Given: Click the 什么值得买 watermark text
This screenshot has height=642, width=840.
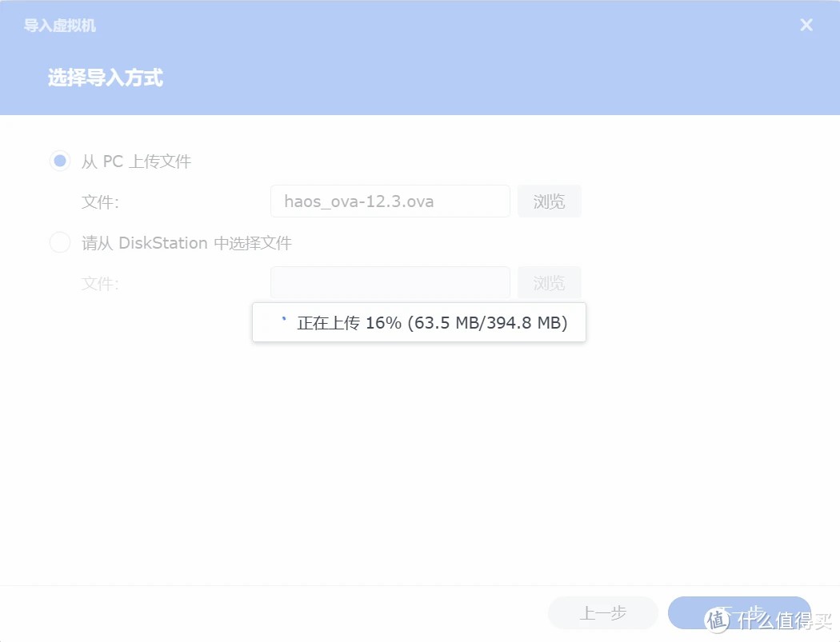Looking at the screenshot, I should [784, 621].
